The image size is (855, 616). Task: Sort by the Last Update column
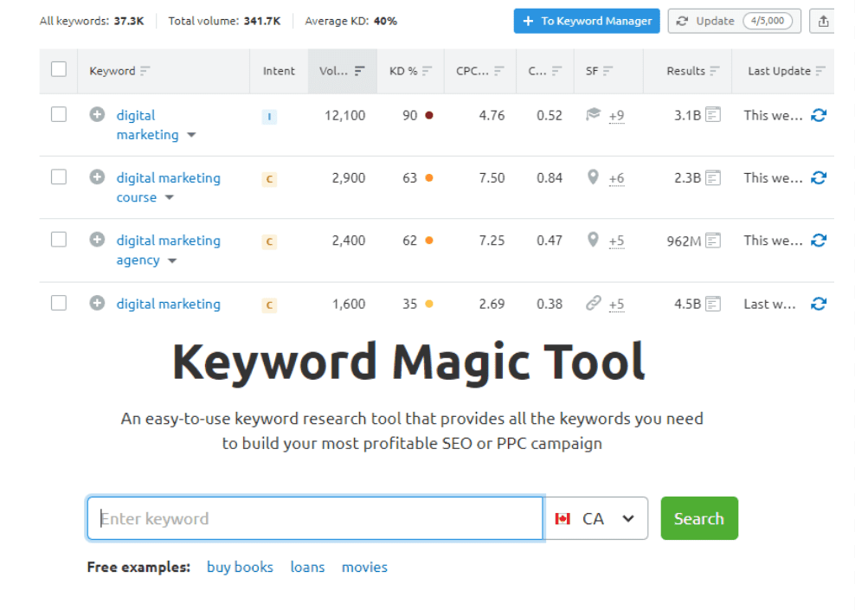(820, 71)
